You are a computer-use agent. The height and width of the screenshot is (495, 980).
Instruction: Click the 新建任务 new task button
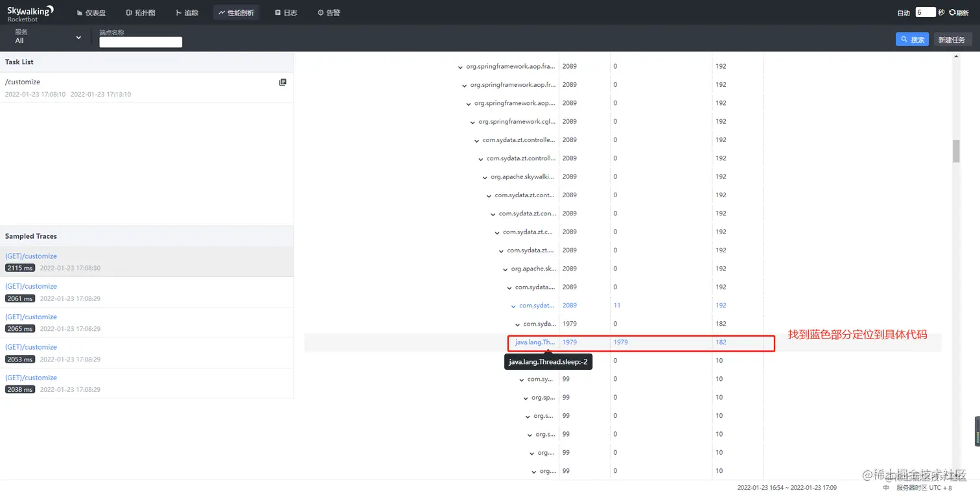click(952, 40)
